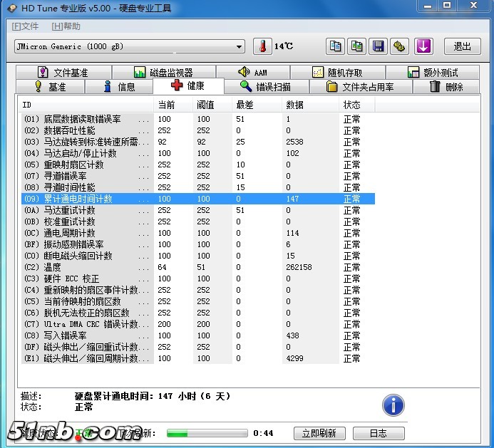Click the green refresh progress bar
Image resolution: width=494 pixels, height=448 pixels.
[207, 433]
